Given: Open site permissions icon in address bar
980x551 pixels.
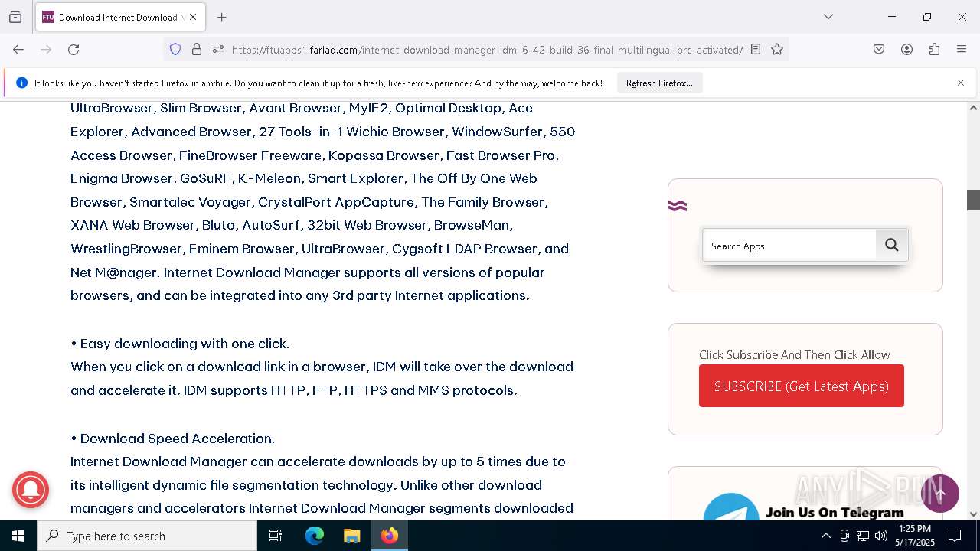Looking at the screenshot, I should tap(218, 50).
